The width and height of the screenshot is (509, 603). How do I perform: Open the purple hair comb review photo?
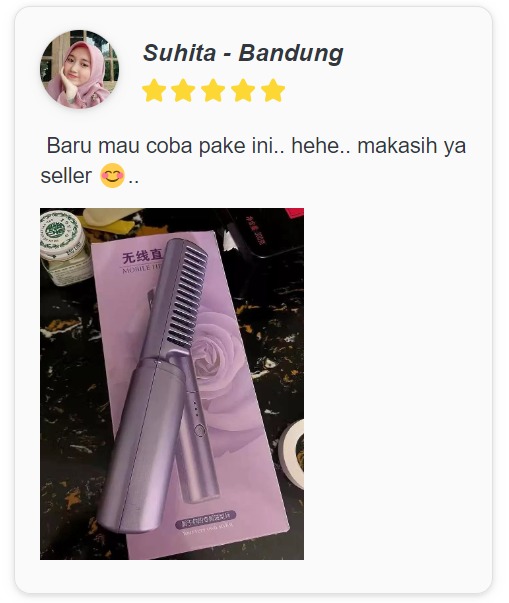pos(172,384)
